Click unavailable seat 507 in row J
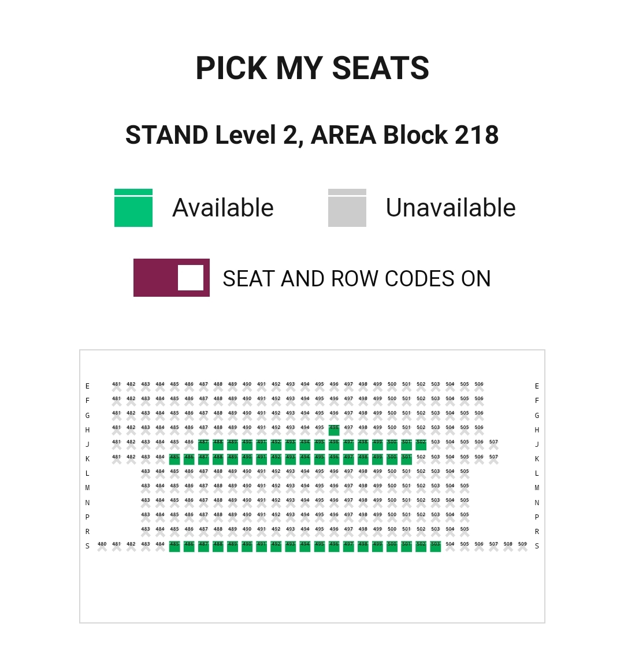Screen dimensions: 624x672 point(493,445)
